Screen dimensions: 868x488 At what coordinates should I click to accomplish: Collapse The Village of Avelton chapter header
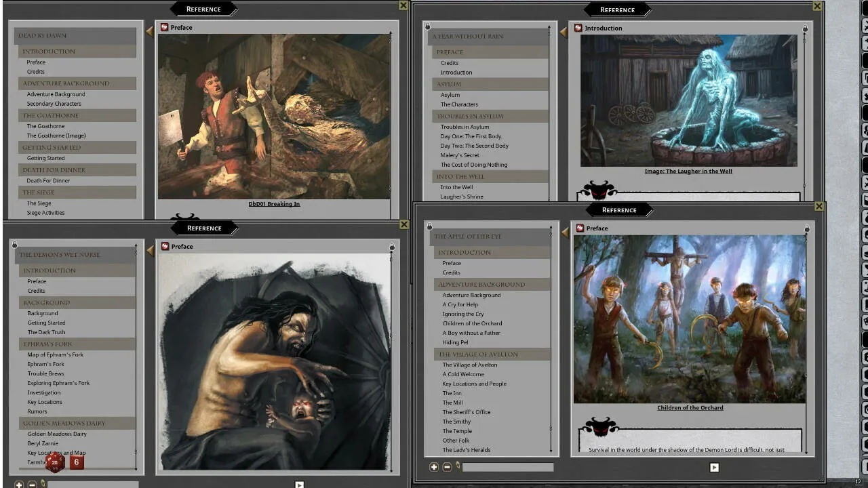(x=492, y=354)
